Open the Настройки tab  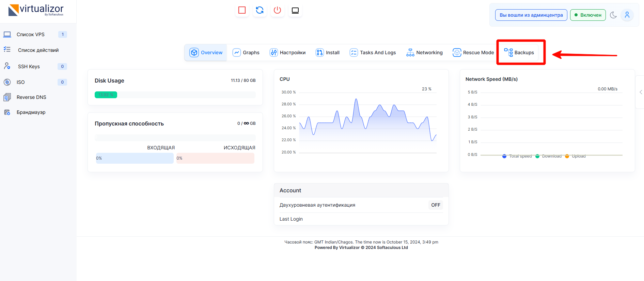point(288,53)
